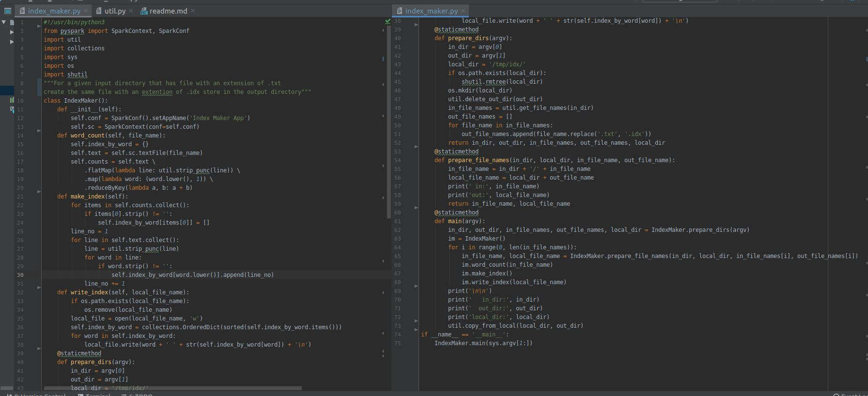868x396 pixels.
Task: Open the Project tool window icon
Action: point(7,11)
